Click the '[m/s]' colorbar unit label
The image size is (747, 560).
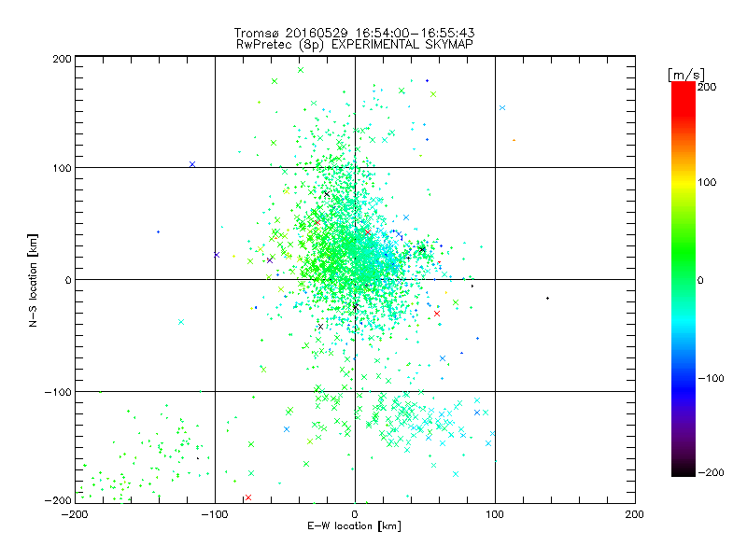[x=686, y=75]
